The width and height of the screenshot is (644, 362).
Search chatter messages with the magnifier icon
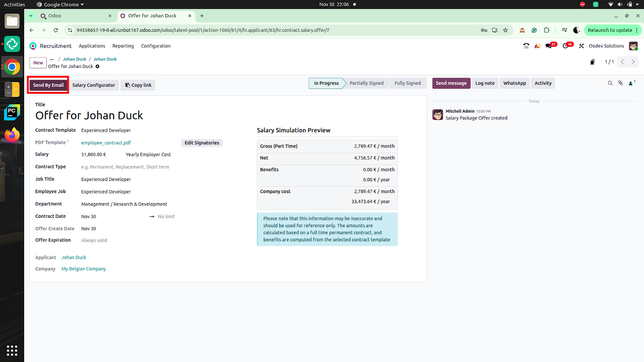pyautogui.click(x=610, y=83)
